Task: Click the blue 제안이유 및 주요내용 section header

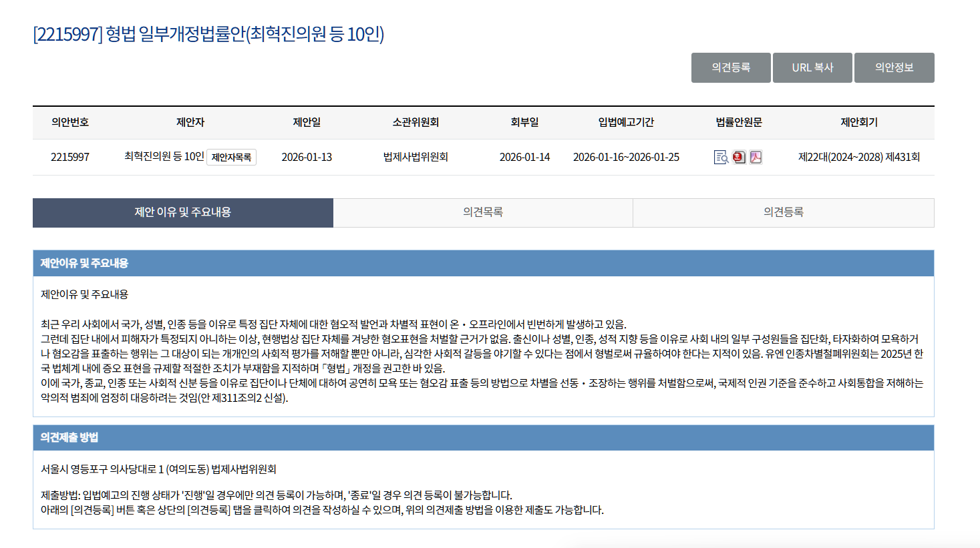Action: pos(84,263)
